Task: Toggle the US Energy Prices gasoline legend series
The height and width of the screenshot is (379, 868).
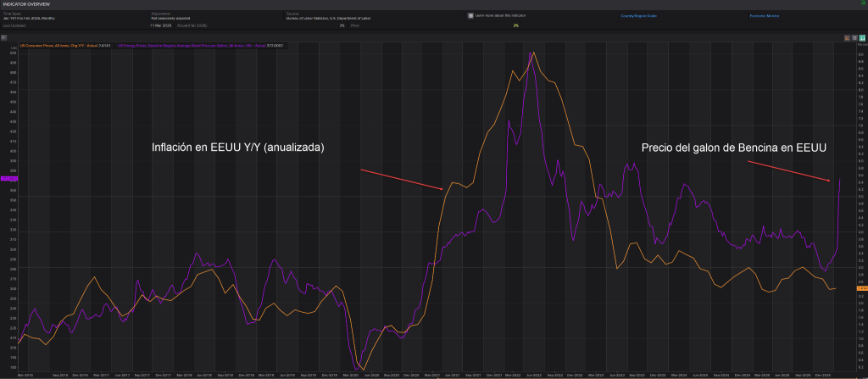Action: pyautogui.click(x=178, y=46)
